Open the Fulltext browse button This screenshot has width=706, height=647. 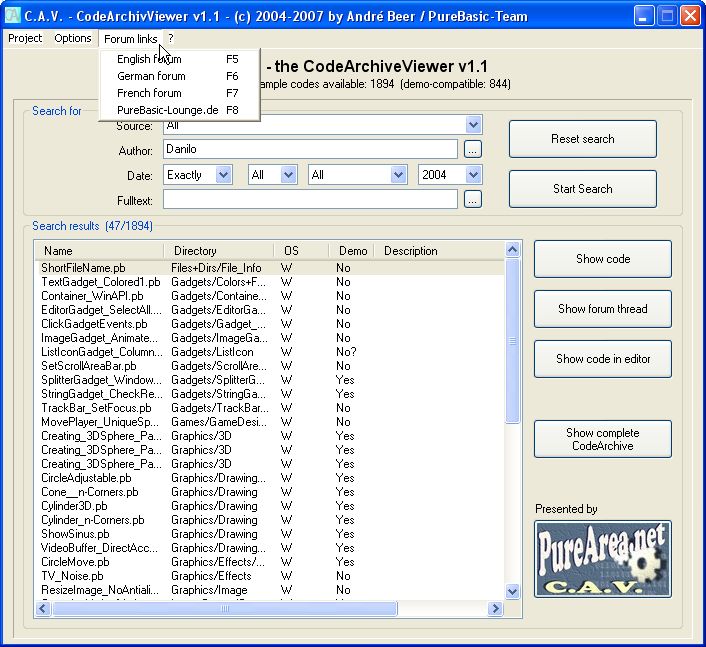coord(473,199)
